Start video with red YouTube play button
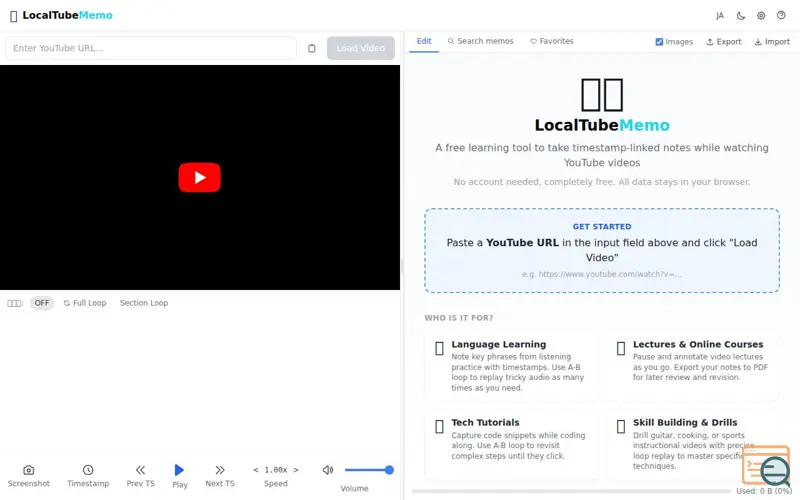The image size is (800, 500). pyautogui.click(x=199, y=177)
